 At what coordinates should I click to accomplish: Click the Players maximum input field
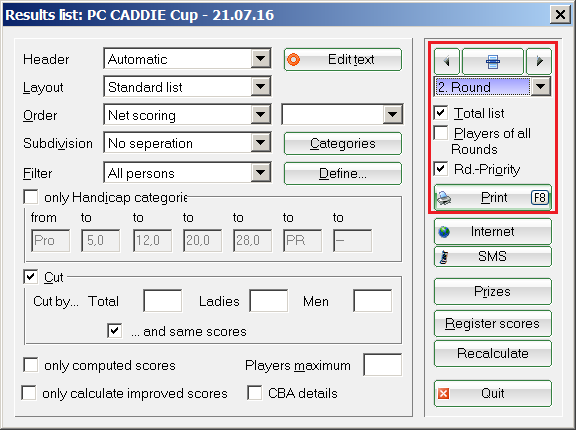[x=382, y=365]
